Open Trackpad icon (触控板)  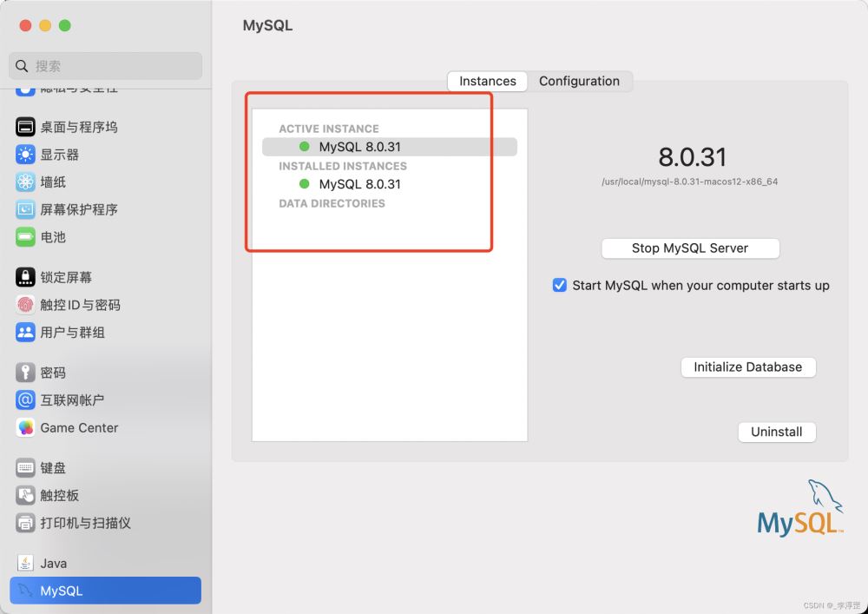click(25, 495)
